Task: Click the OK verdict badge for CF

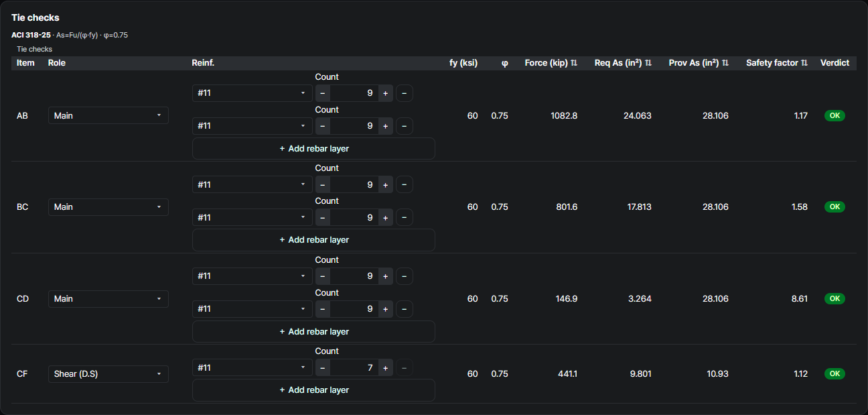Action: [x=835, y=374]
